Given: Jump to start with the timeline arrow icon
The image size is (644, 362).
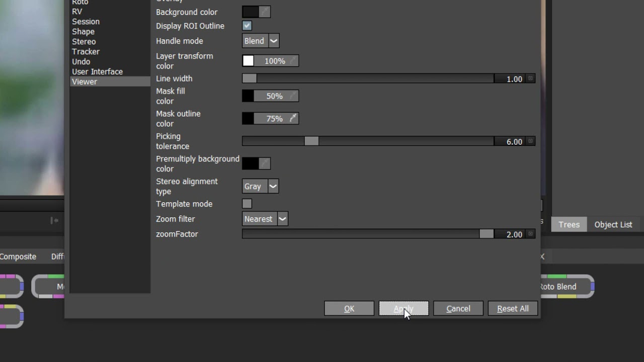Looking at the screenshot, I should click(x=54, y=220).
